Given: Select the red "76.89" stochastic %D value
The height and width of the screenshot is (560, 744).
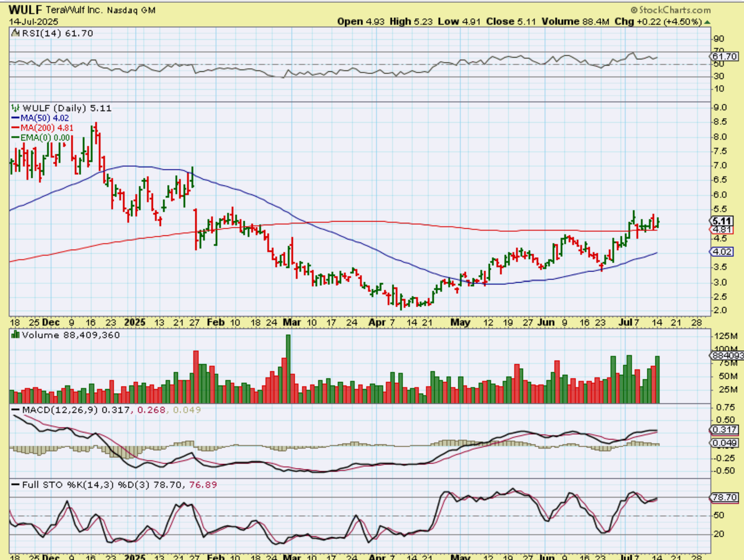Looking at the screenshot, I should pos(203,485).
